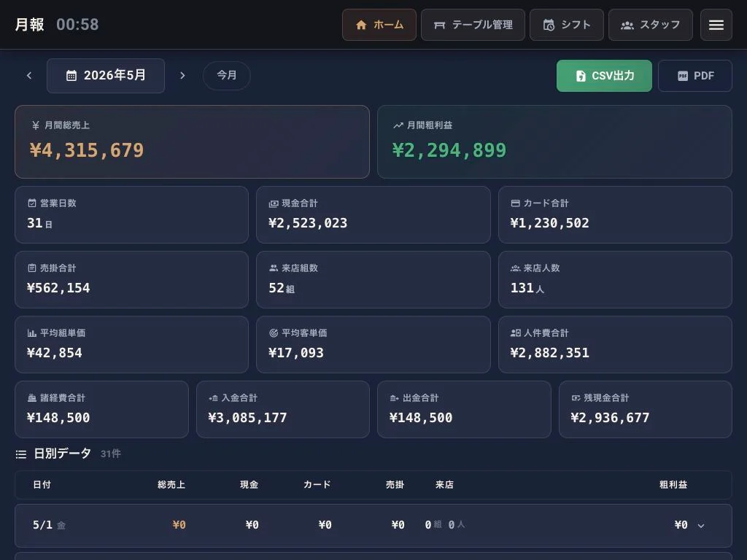
Task: Click the cash icon beside 現金合計
Action: pos(274,203)
